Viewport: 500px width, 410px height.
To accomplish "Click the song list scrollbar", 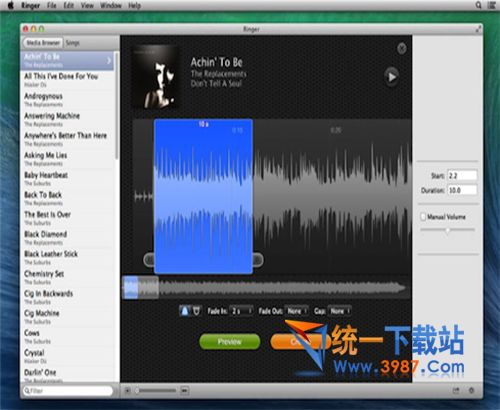I will (x=117, y=106).
